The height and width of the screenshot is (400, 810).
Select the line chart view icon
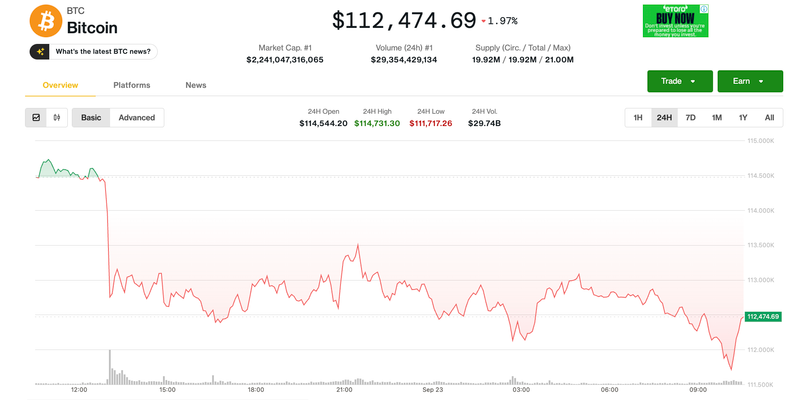(x=37, y=118)
